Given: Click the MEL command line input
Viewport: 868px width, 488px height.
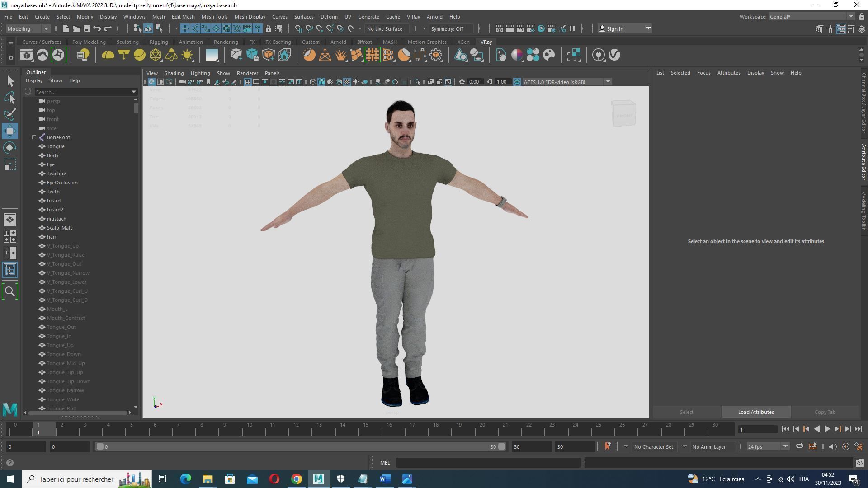Looking at the screenshot, I should [488, 463].
